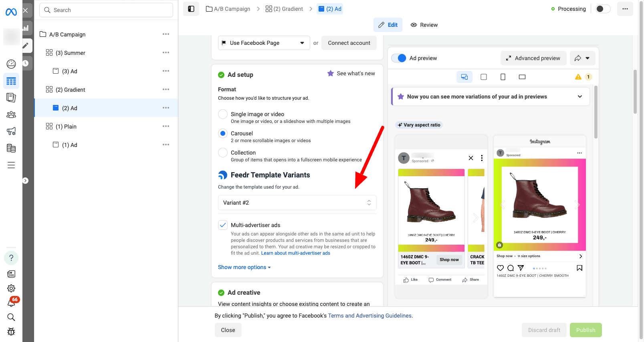The width and height of the screenshot is (644, 342).
Task: Click the Advanced preview button
Action: (533, 58)
